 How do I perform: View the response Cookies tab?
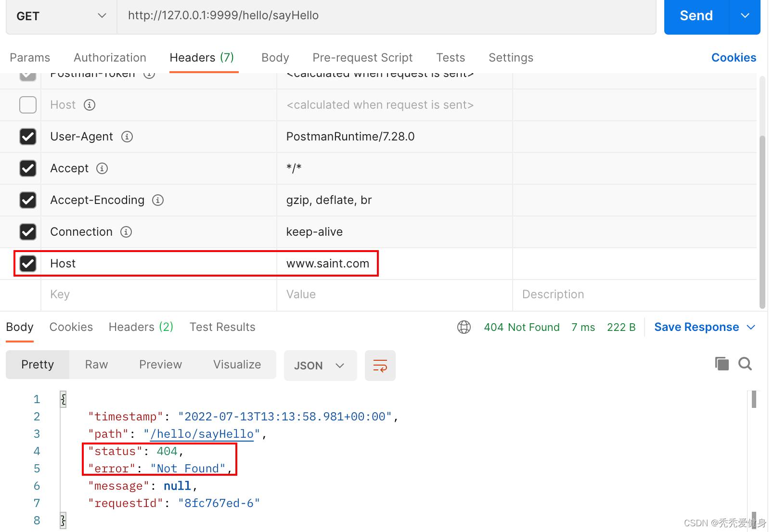pyautogui.click(x=71, y=327)
